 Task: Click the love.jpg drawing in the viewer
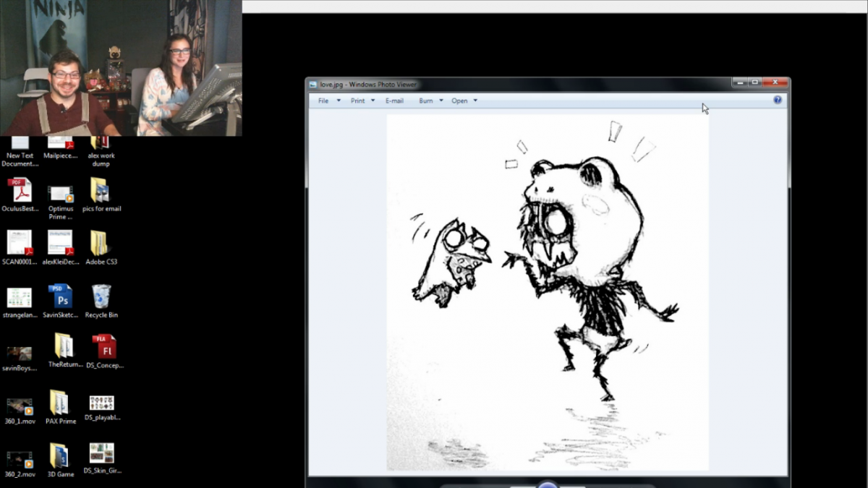click(x=548, y=293)
